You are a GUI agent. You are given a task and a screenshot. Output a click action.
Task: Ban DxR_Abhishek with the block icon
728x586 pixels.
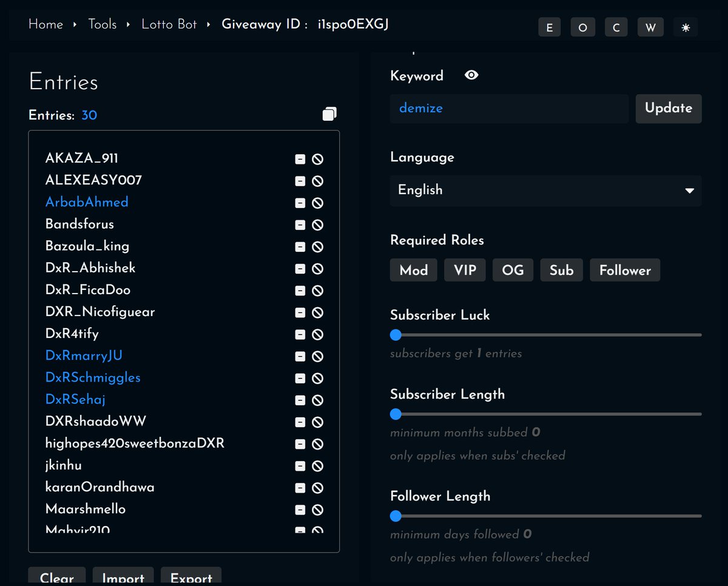point(317,268)
